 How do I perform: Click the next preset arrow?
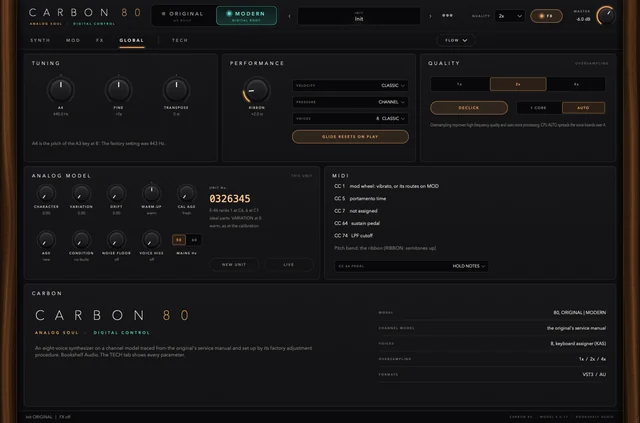pos(430,16)
